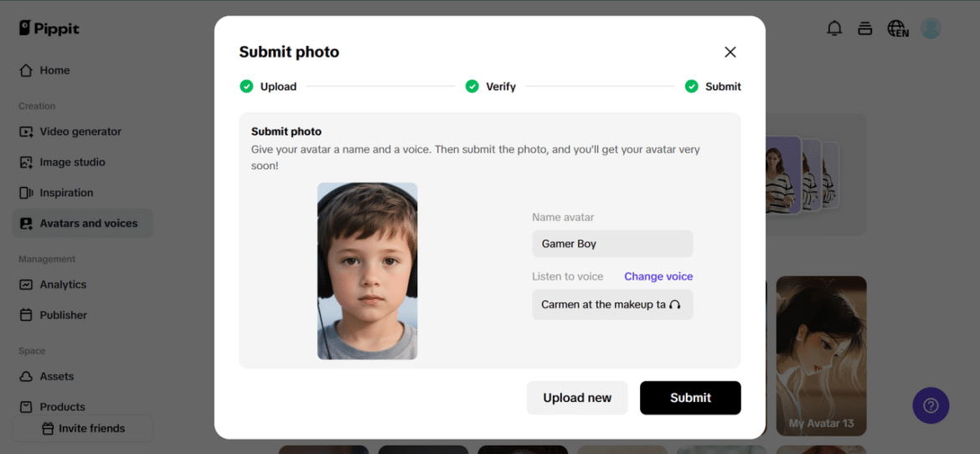Click the stacked cards icon in header
This screenshot has width=980, height=454.
coord(865,28)
